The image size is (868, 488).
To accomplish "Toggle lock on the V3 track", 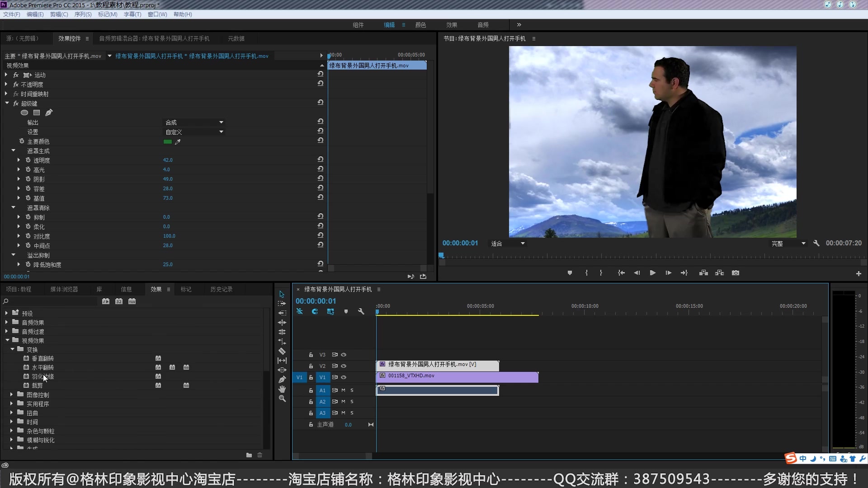I will (x=311, y=355).
